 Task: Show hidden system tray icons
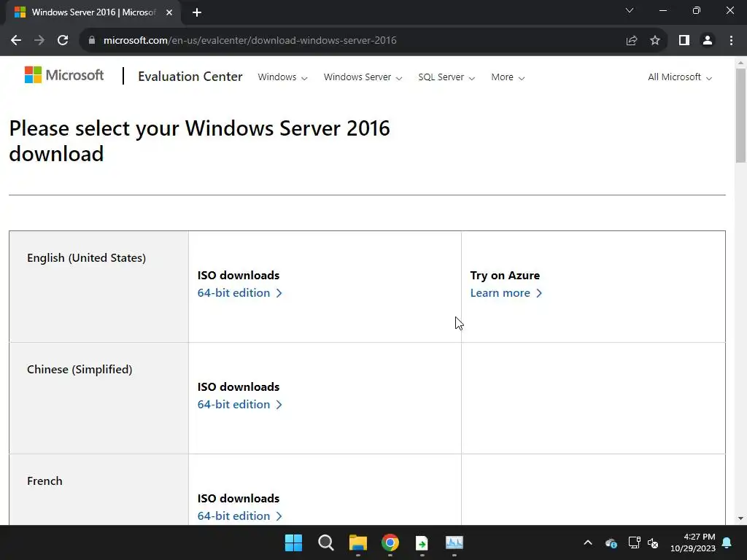pos(588,542)
